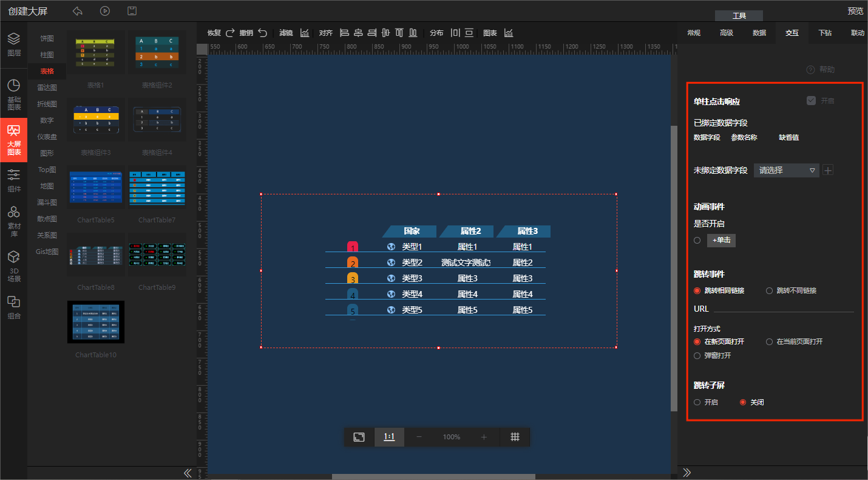Choose 在当前页面打开 as the open mode
868x480 pixels.
pos(770,342)
